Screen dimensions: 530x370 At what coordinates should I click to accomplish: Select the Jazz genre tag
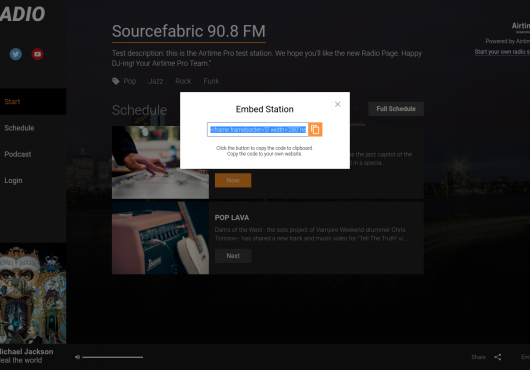click(155, 81)
